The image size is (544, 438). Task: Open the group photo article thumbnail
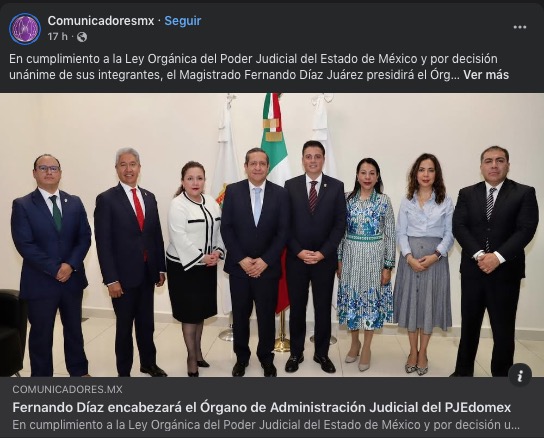point(272,235)
